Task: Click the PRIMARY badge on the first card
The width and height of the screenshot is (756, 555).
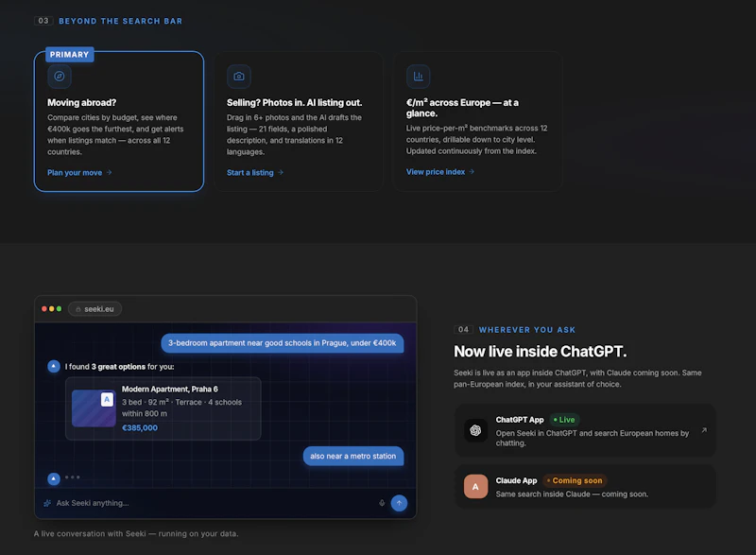Action: tap(69, 55)
